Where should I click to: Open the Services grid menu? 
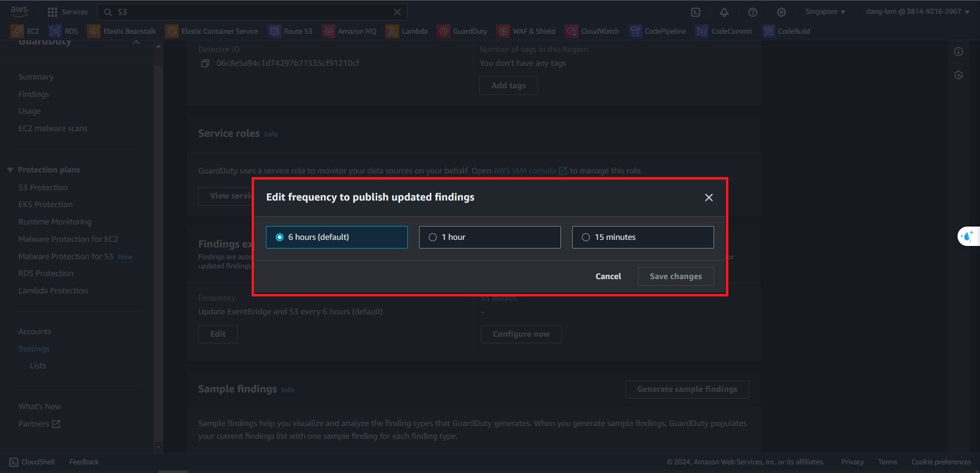pyautogui.click(x=67, y=12)
